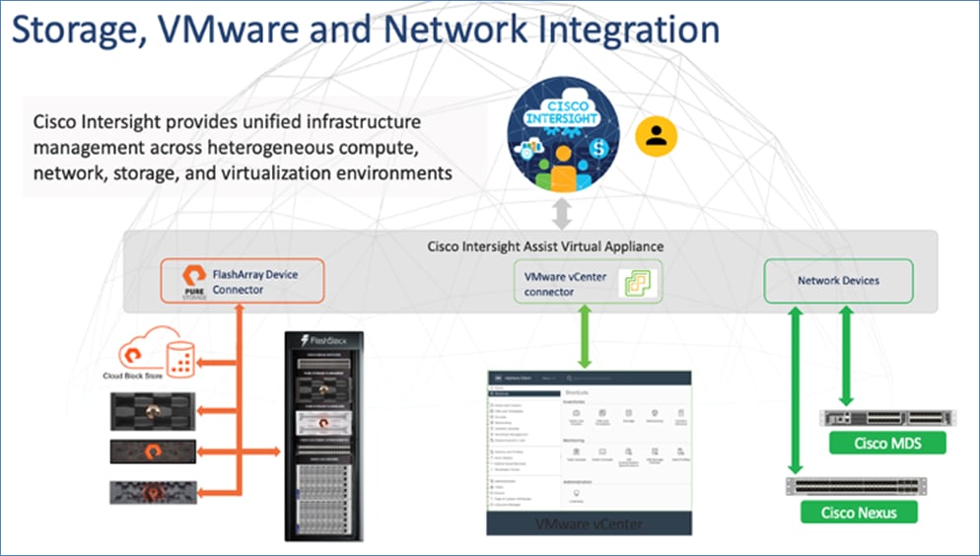Select the FlashArray Device Connector box
The height and width of the screenshot is (556, 980).
click(x=242, y=281)
